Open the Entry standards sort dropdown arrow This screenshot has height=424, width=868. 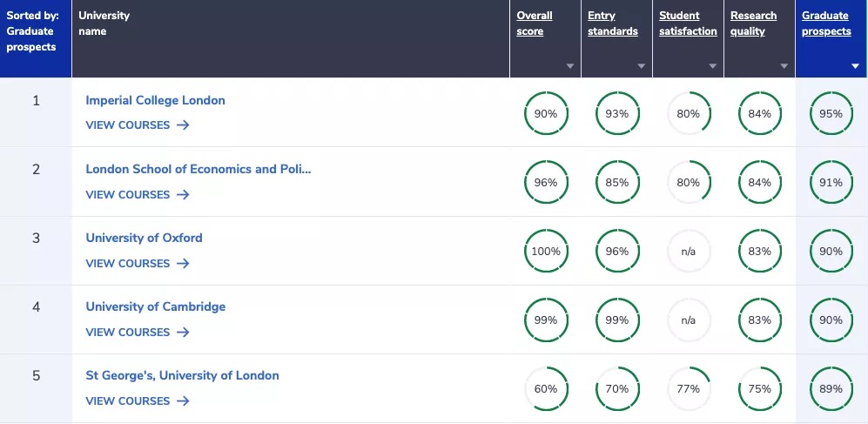pos(641,66)
